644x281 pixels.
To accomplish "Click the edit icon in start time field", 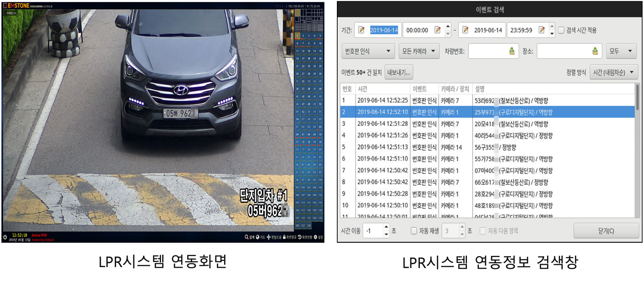I will pyautogui.click(x=437, y=30).
